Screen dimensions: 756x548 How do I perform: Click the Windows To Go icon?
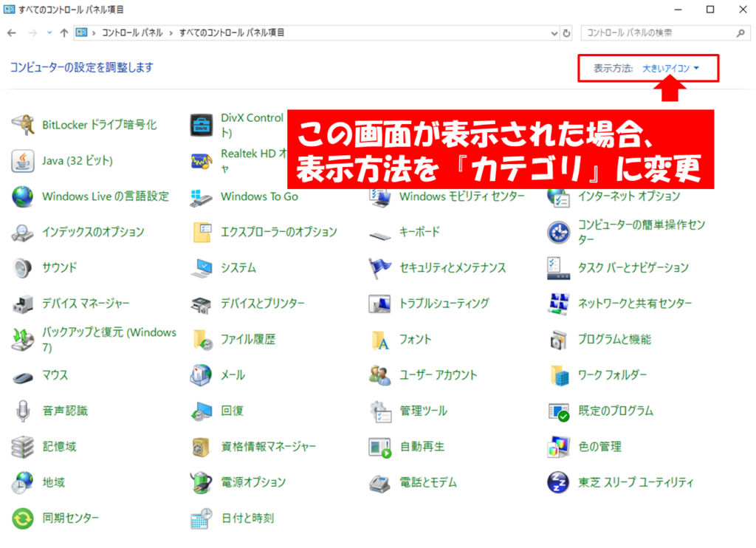pyautogui.click(x=201, y=196)
